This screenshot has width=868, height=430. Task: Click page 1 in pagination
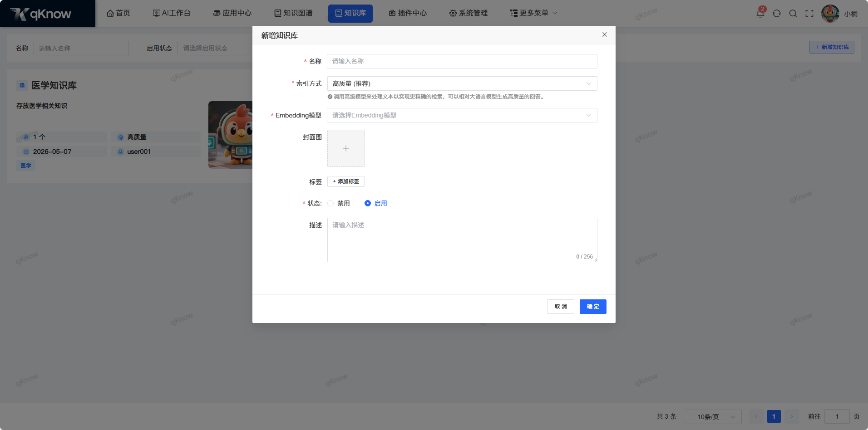point(774,416)
